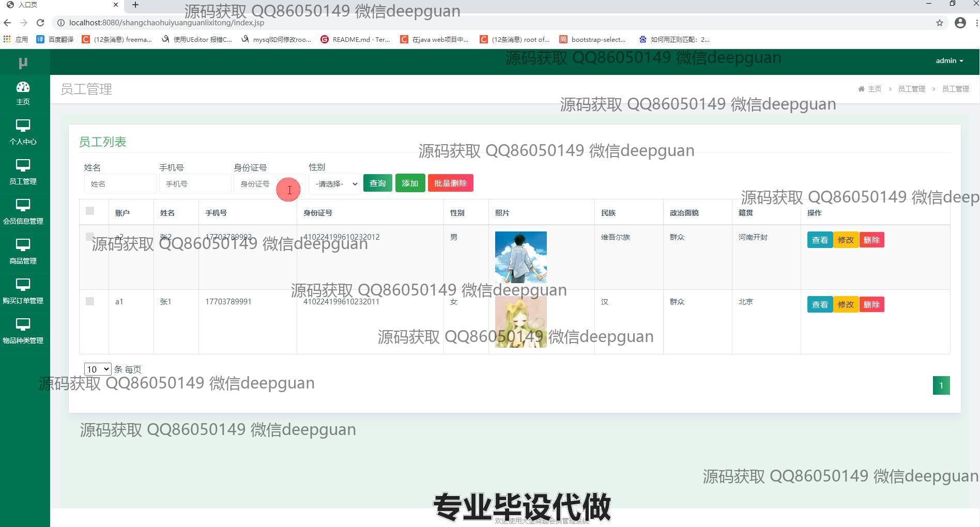Reload the page with browser refresh icon

click(x=40, y=23)
